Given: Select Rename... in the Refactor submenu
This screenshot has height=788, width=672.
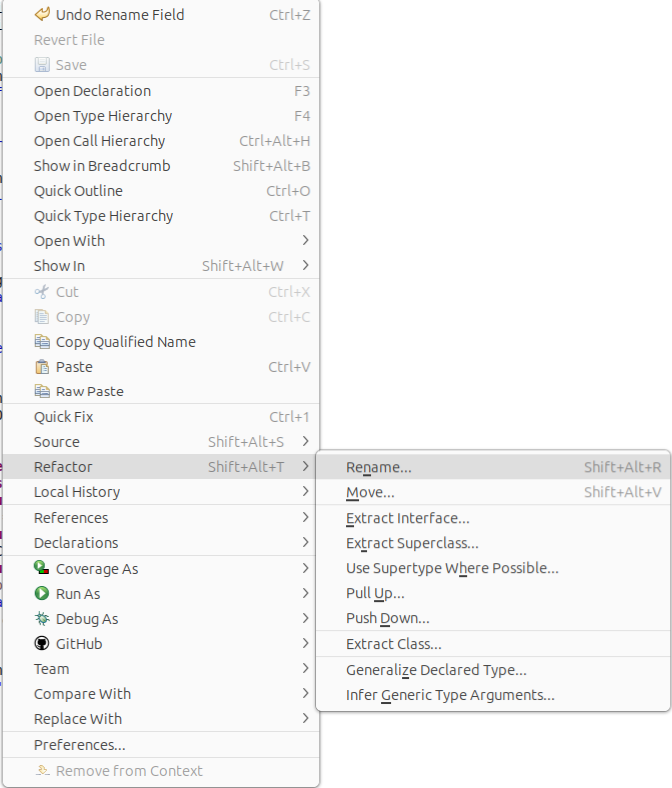Looking at the screenshot, I should coord(379,467).
